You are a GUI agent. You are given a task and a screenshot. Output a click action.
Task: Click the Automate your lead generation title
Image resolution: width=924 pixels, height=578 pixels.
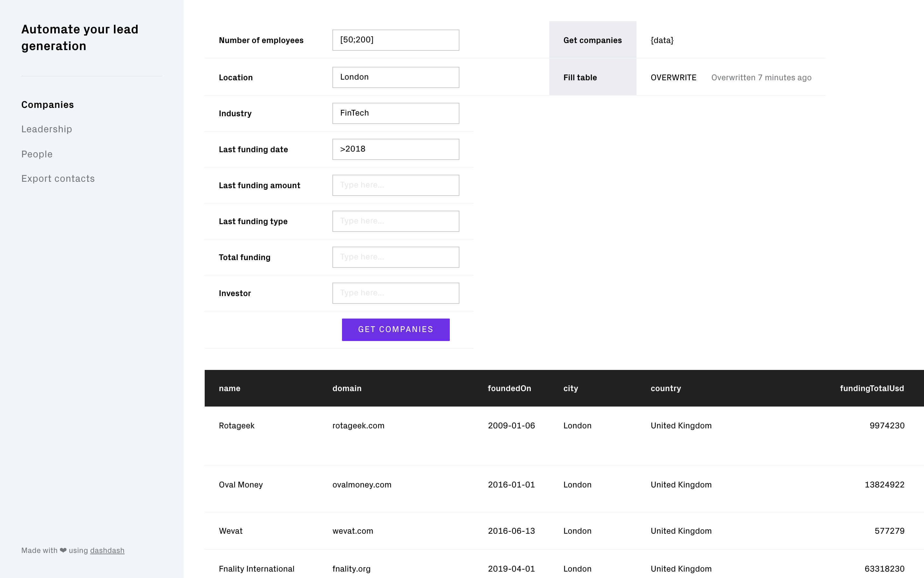point(80,38)
